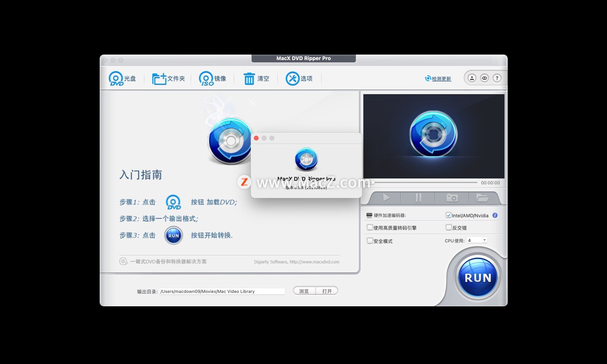The width and height of the screenshot is (607, 364).
Task: Browse output folder with 浏览 button
Action: point(304,291)
